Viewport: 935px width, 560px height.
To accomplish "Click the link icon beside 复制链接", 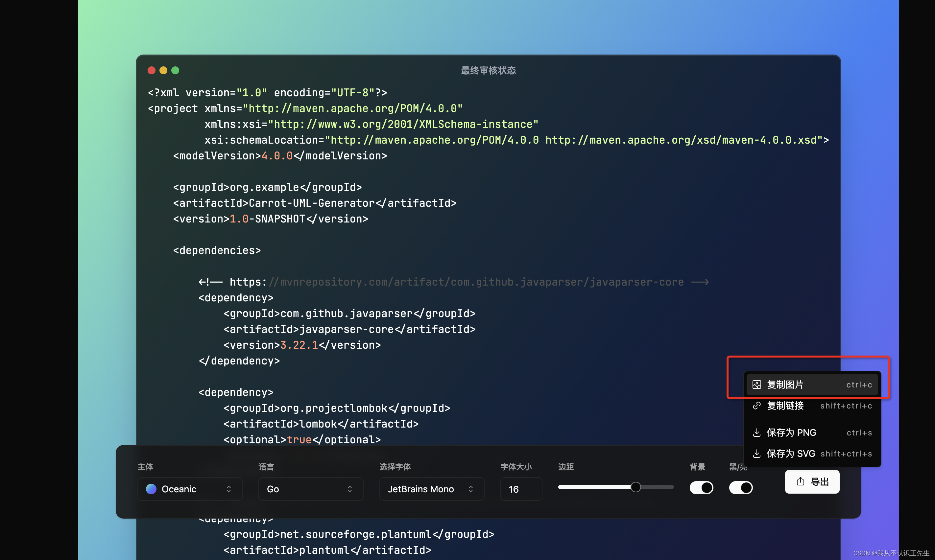I will point(756,406).
